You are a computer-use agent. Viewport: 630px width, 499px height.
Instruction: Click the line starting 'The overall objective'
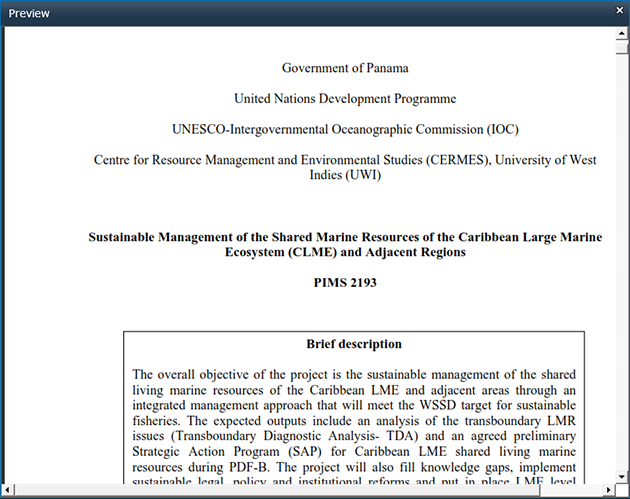pos(354,374)
